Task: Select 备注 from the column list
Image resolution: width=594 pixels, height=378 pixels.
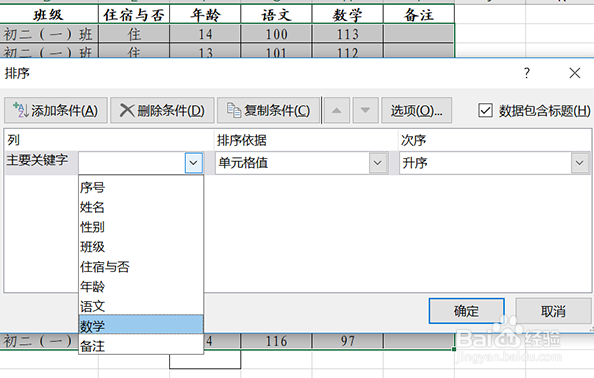Action: point(141,345)
